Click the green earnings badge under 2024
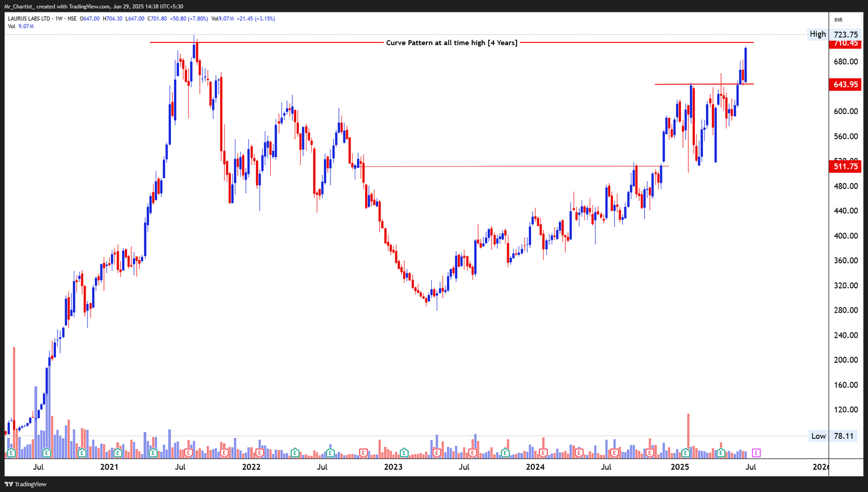Image resolution: width=868 pixels, height=492 pixels. click(506, 452)
